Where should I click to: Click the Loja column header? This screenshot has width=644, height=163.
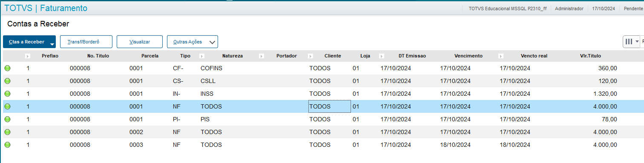365,56
